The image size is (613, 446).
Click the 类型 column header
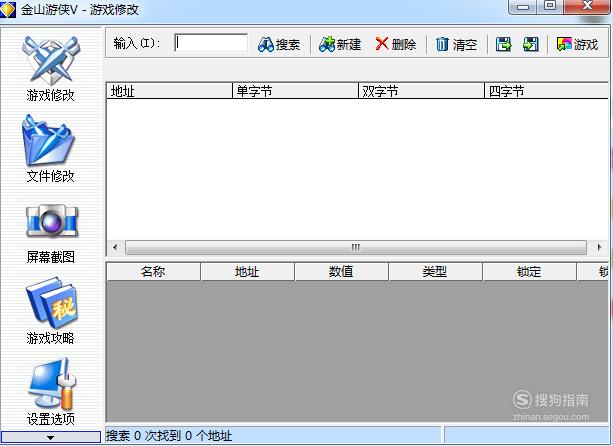point(435,272)
